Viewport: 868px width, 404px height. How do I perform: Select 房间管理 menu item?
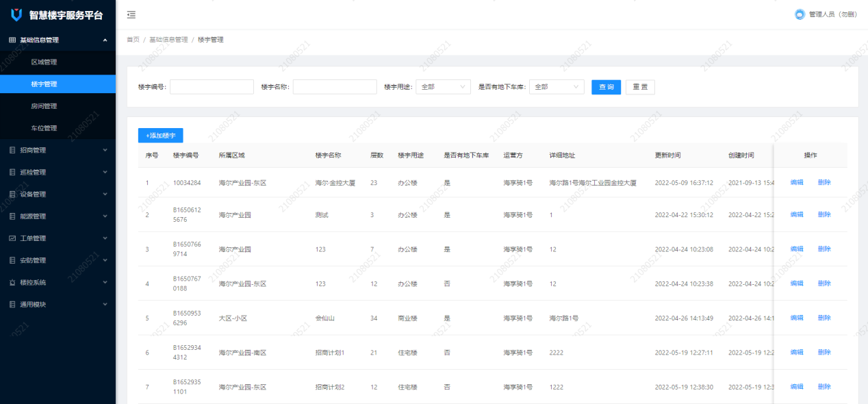coord(44,106)
